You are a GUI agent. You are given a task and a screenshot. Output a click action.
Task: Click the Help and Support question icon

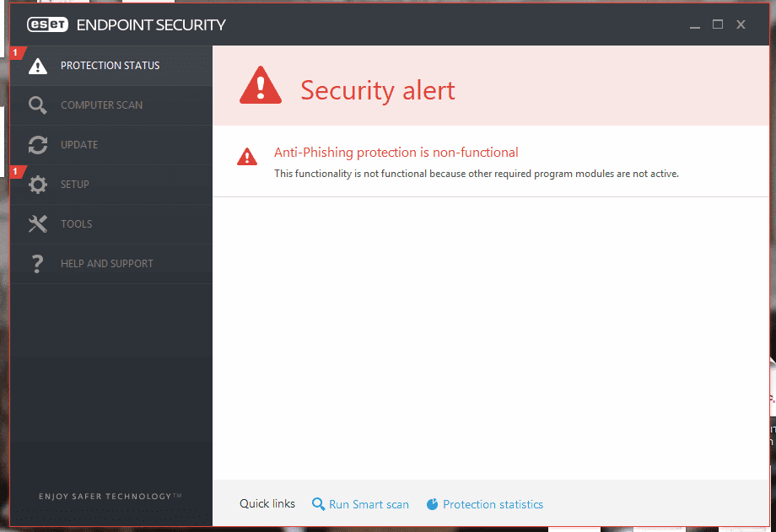tap(38, 264)
